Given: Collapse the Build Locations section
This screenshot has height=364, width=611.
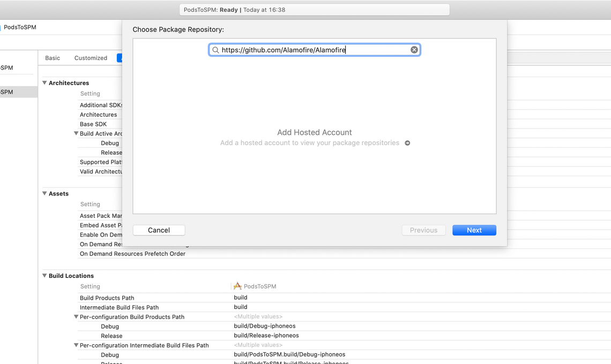Looking at the screenshot, I should click(x=44, y=276).
